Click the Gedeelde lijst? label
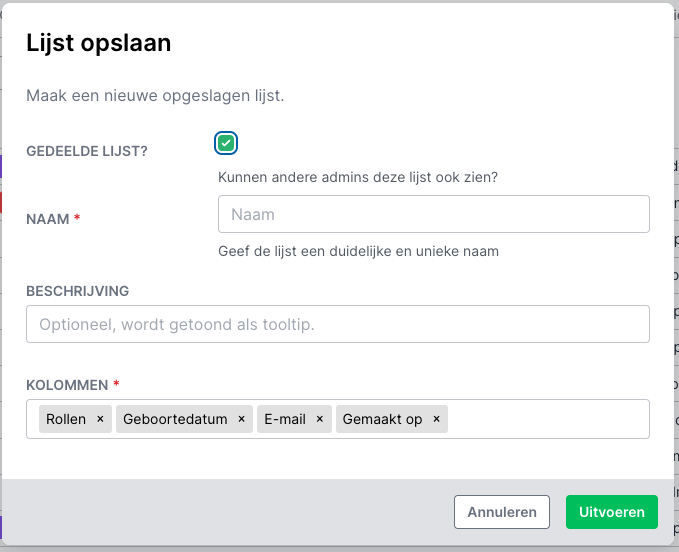Viewport: 679px width, 552px height. click(86, 151)
